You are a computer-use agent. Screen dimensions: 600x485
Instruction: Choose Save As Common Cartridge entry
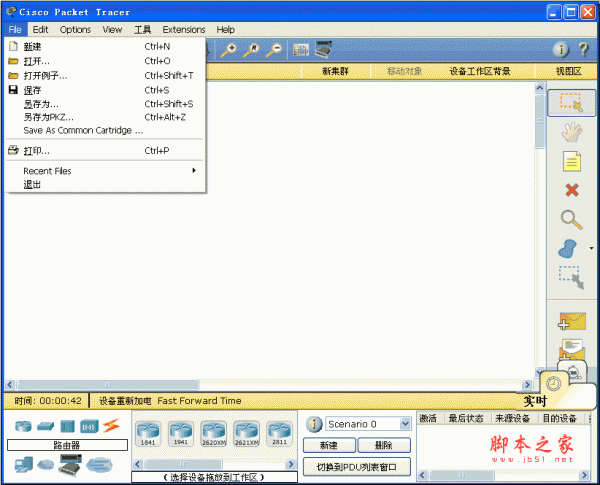click(x=105, y=130)
